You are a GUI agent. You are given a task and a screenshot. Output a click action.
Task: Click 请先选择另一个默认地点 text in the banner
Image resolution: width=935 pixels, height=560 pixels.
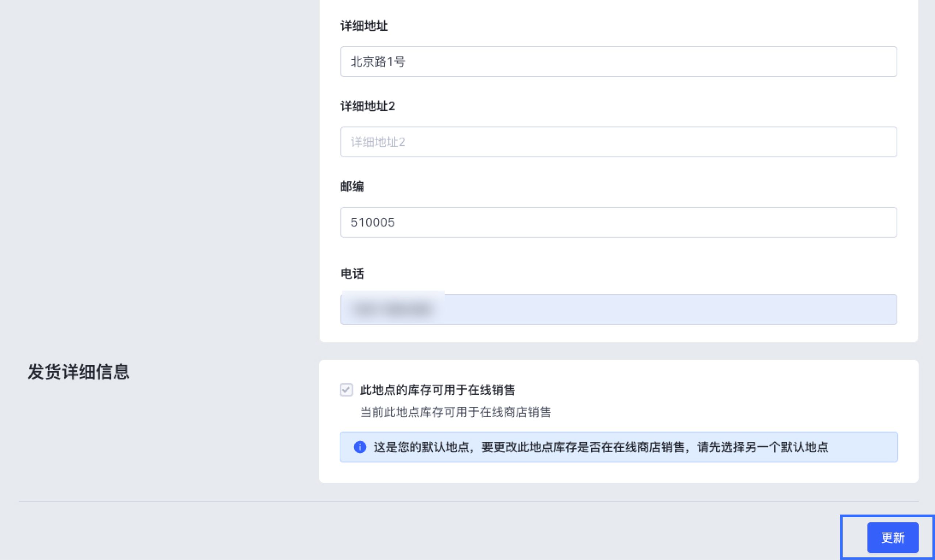pyautogui.click(x=763, y=447)
